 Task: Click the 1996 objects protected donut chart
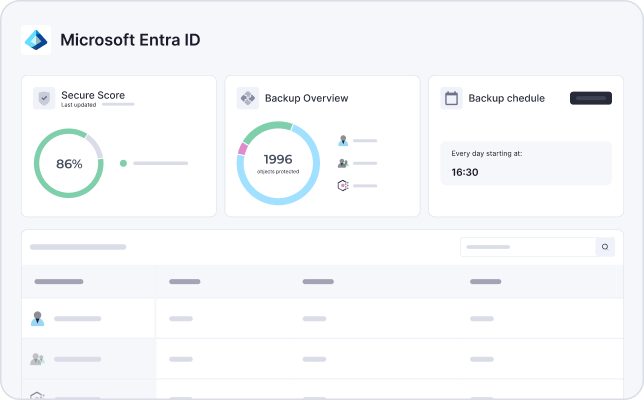277,163
